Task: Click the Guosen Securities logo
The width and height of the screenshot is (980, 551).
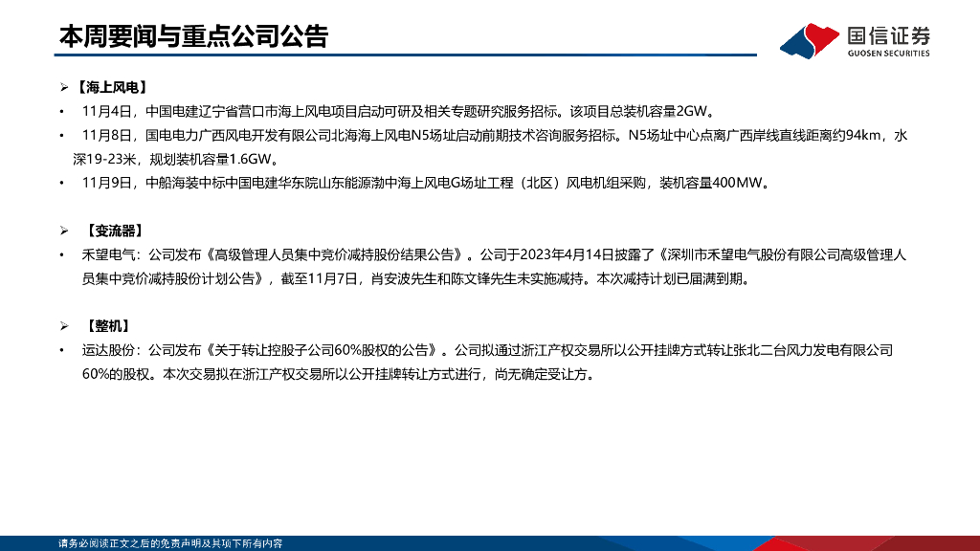Action: [x=854, y=40]
